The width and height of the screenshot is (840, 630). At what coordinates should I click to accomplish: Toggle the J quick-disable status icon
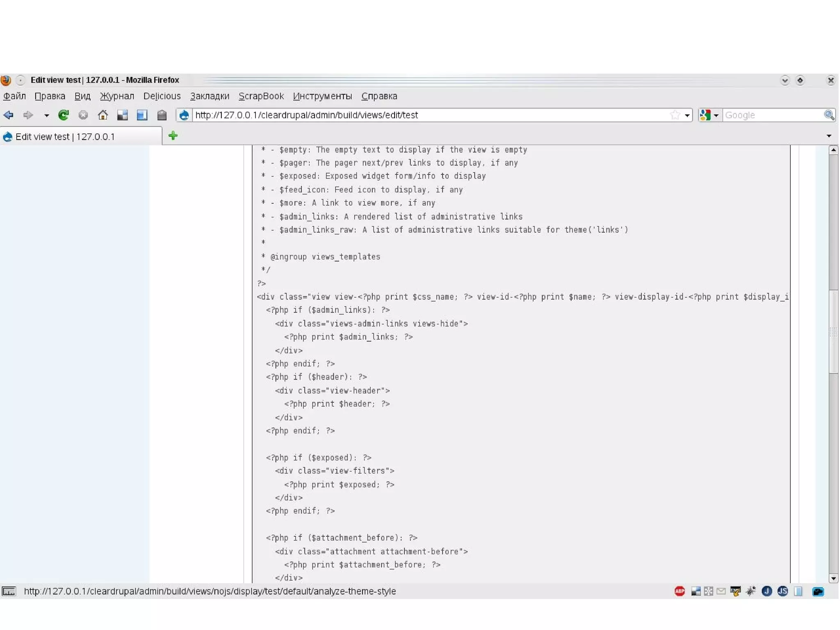coord(767,591)
